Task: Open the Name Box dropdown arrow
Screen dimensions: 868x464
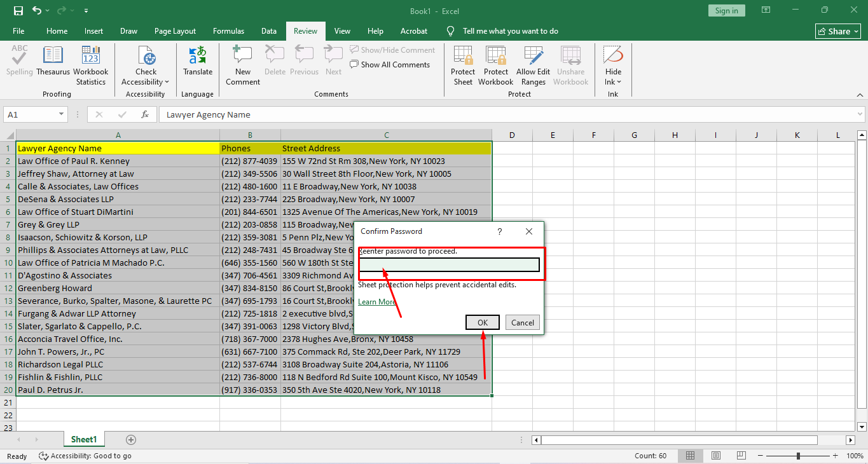Action: tap(62, 114)
